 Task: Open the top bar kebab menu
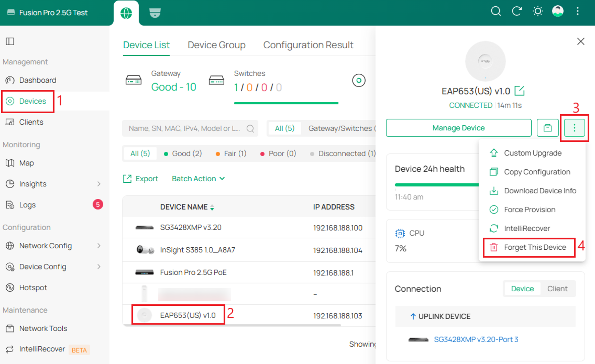[578, 11]
